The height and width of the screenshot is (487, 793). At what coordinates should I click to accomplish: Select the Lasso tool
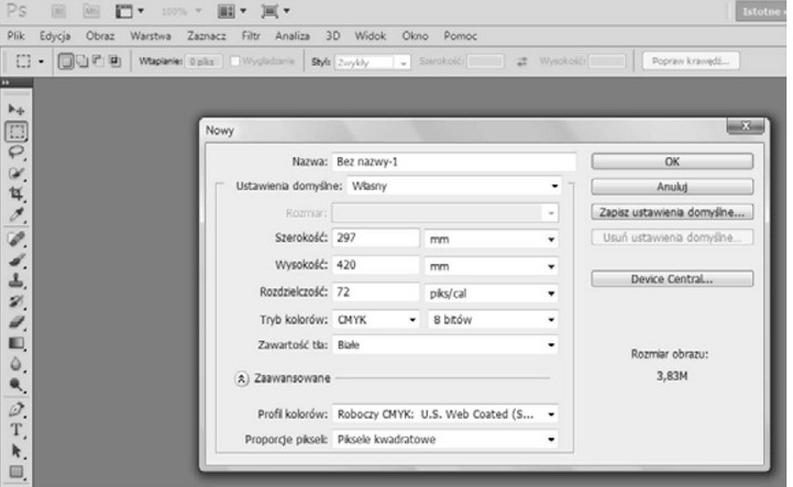pyautogui.click(x=17, y=152)
